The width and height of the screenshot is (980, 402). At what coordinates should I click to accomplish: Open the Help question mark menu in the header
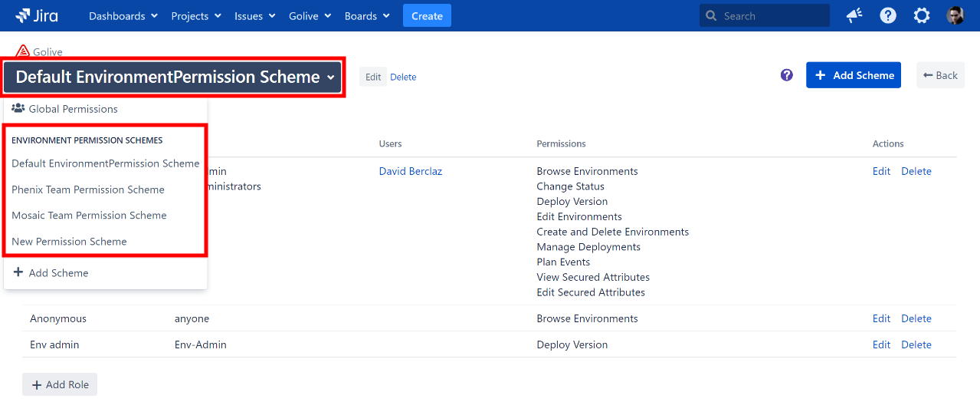coord(888,15)
